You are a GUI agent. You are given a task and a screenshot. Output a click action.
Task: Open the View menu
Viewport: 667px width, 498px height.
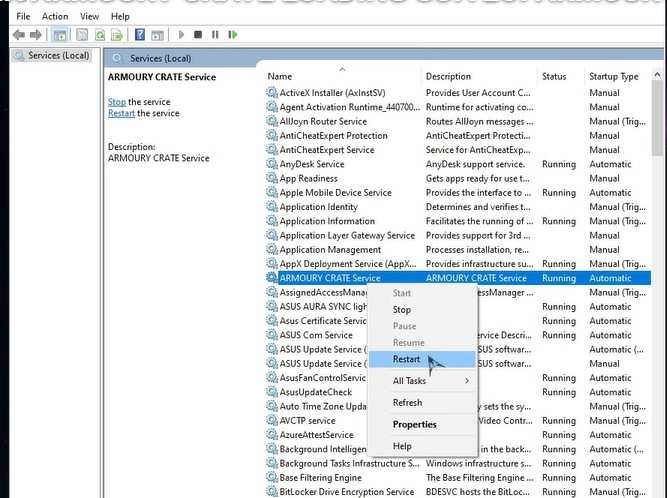[89, 16]
